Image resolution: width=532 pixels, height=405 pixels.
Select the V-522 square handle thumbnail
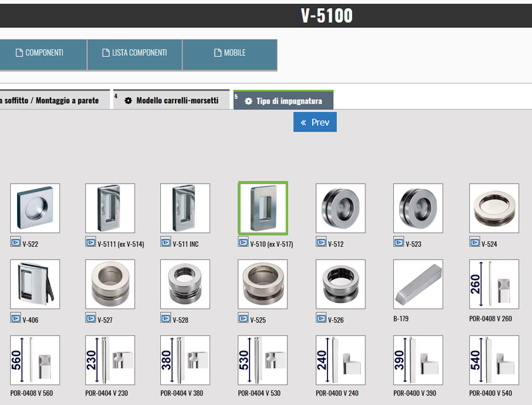click(x=35, y=208)
